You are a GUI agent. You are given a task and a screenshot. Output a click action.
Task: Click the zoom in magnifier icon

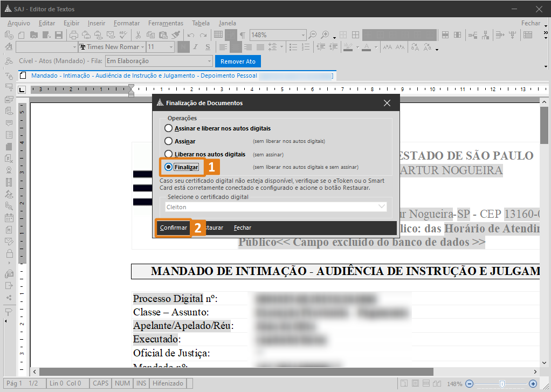[325, 35]
